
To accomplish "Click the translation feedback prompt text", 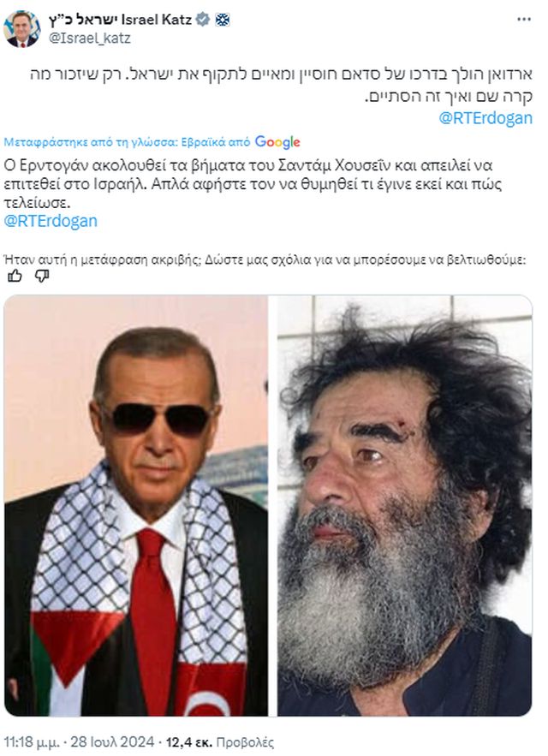I will [265, 260].
